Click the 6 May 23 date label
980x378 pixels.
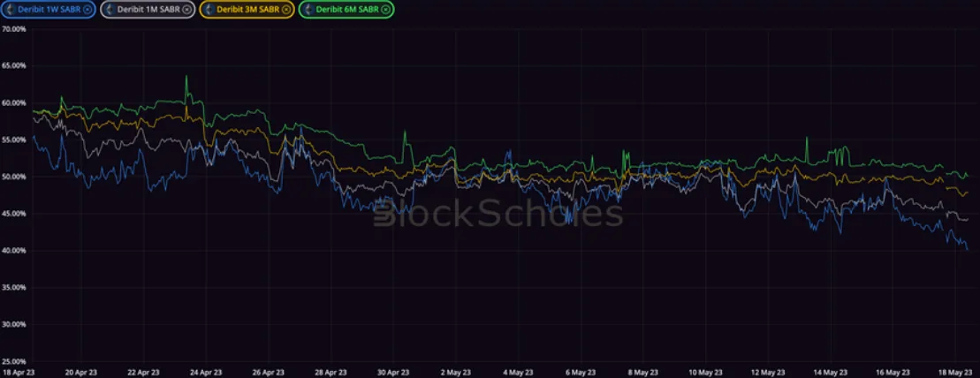(581, 372)
